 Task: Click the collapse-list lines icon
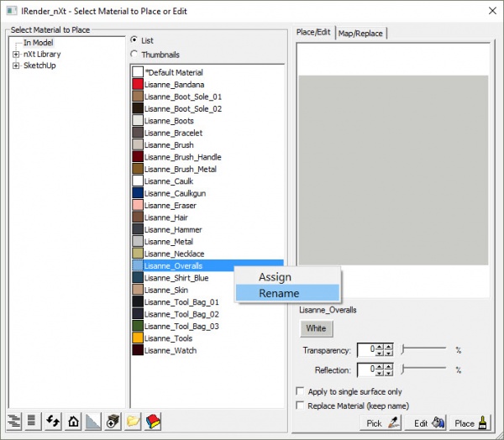tap(33, 422)
